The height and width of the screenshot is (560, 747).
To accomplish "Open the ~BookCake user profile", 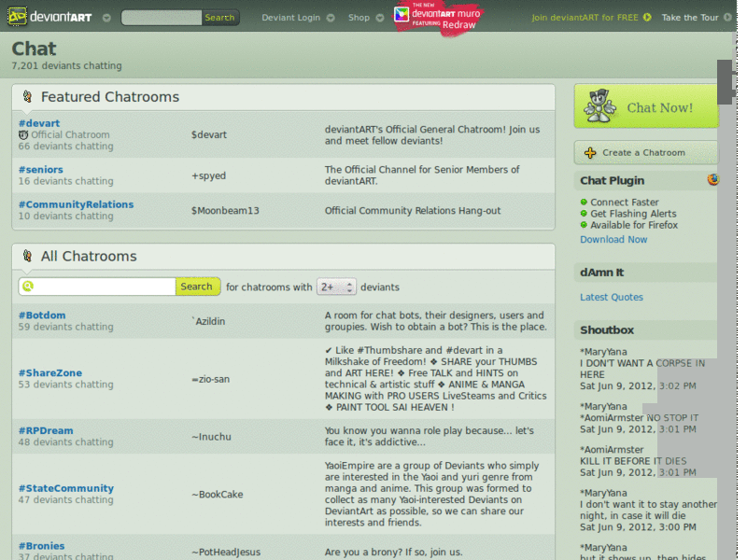I will tap(218, 495).
